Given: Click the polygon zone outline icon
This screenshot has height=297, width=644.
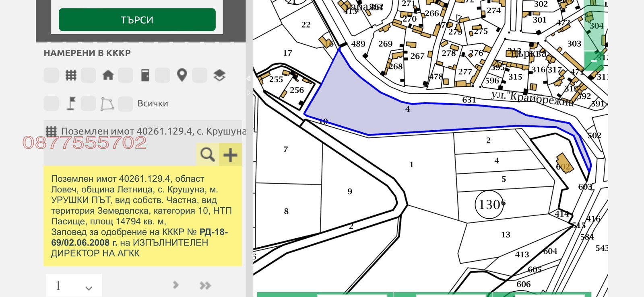Looking at the screenshot, I should tap(107, 104).
